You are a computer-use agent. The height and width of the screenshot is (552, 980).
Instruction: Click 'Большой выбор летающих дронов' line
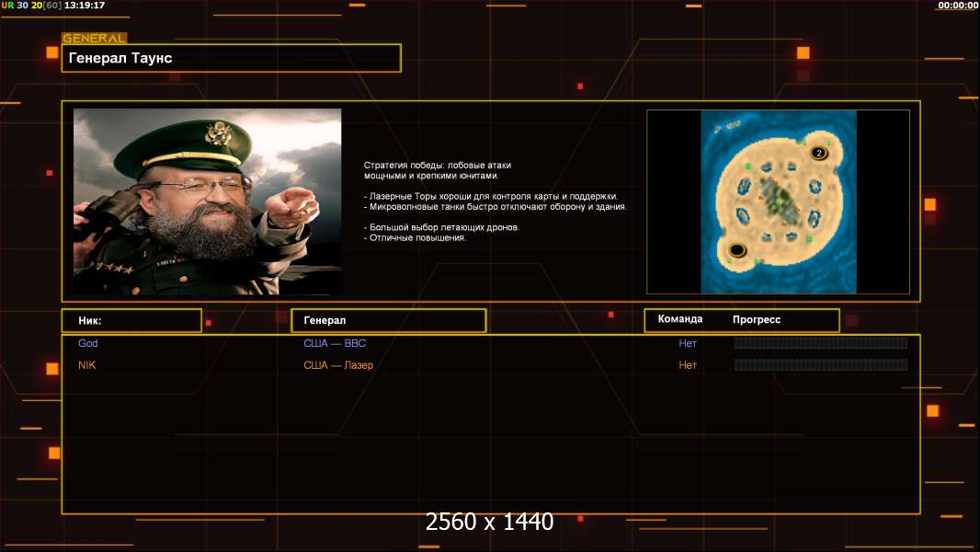(x=441, y=227)
